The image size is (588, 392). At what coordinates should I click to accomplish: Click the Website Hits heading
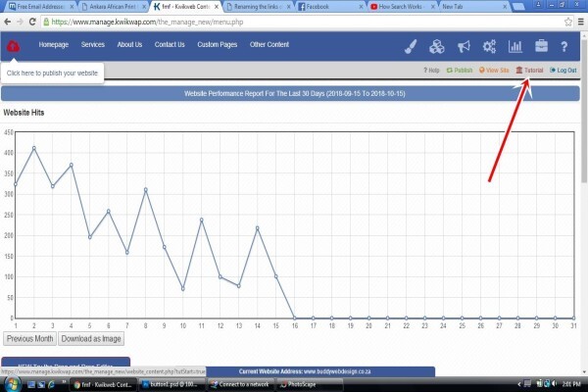click(24, 113)
